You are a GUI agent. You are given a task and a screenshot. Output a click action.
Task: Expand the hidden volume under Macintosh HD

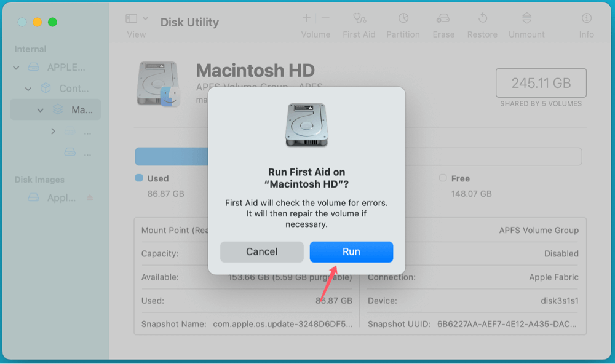click(53, 131)
